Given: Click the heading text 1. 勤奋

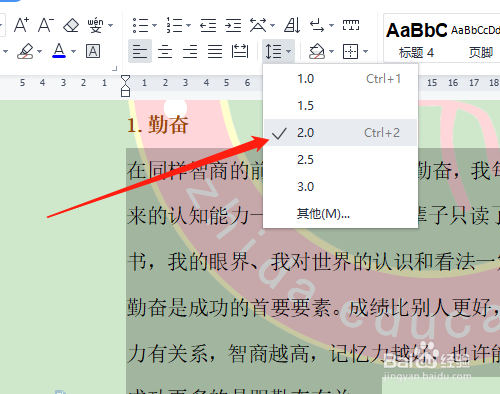Looking at the screenshot, I should [158, 125].
